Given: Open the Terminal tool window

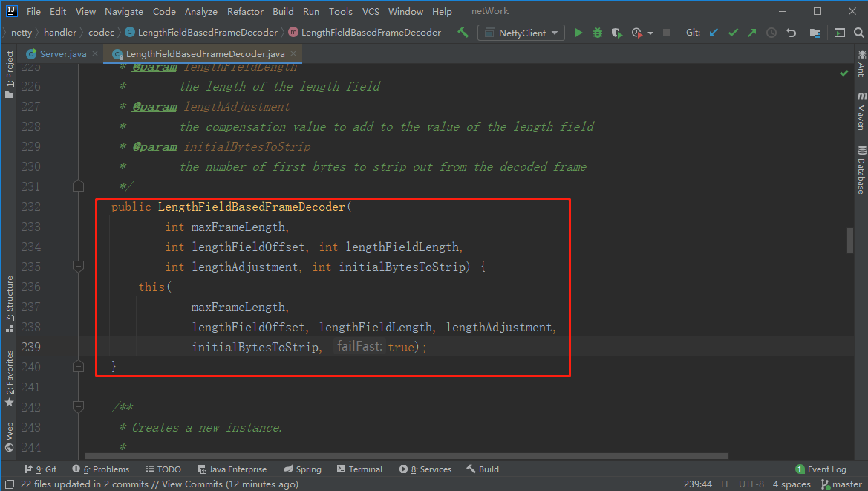Looking at the screenshot, I should [x=359, y=469].
